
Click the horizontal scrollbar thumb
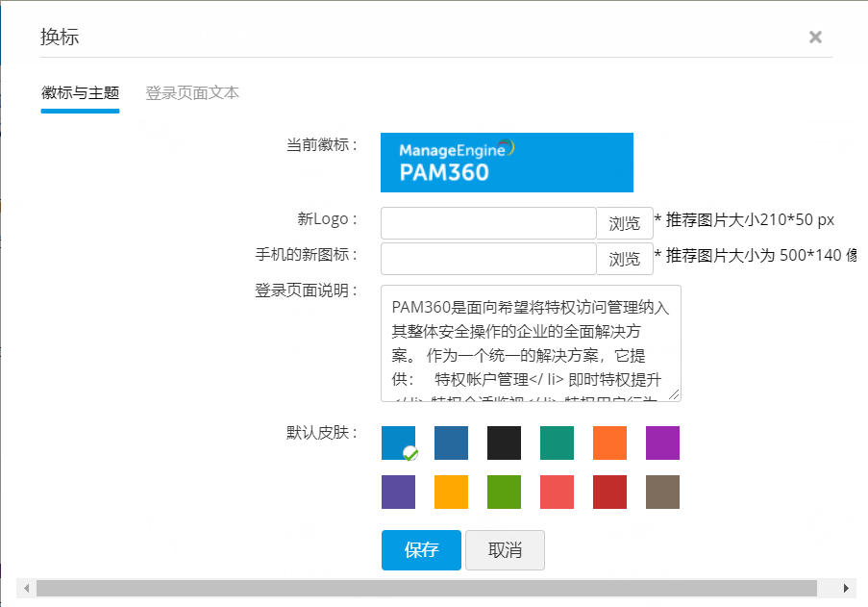[426, 588]
